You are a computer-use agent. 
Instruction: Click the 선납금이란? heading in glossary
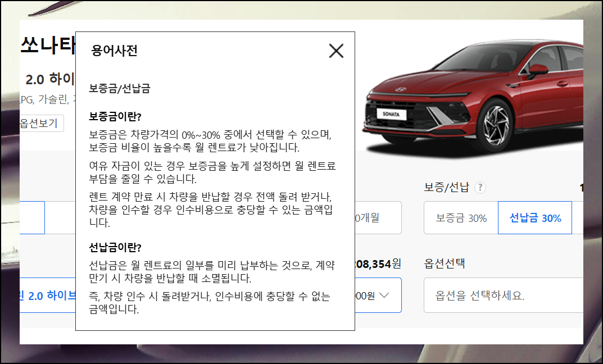click(x=115, y=247)
